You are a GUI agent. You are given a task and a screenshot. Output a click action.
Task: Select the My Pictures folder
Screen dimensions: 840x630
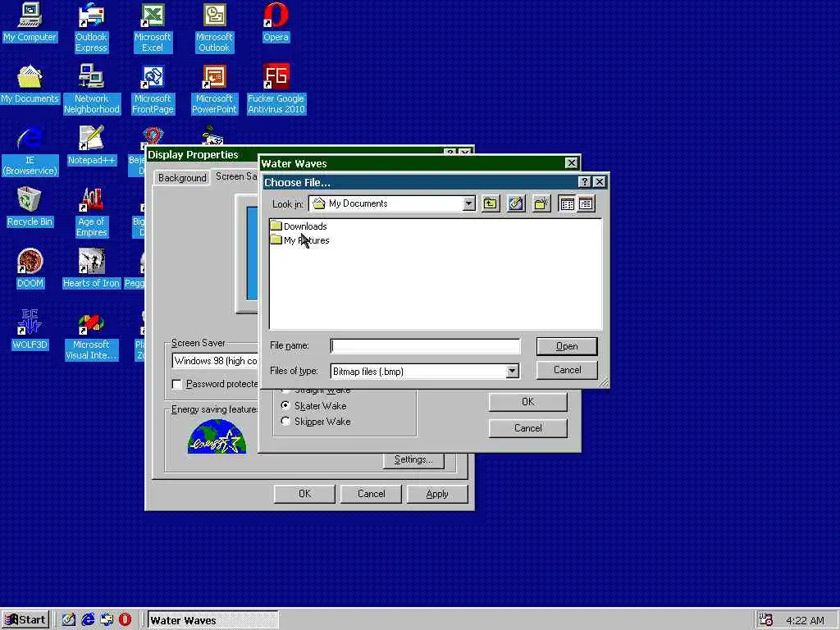pyautogui.click(x=300, y=240)
